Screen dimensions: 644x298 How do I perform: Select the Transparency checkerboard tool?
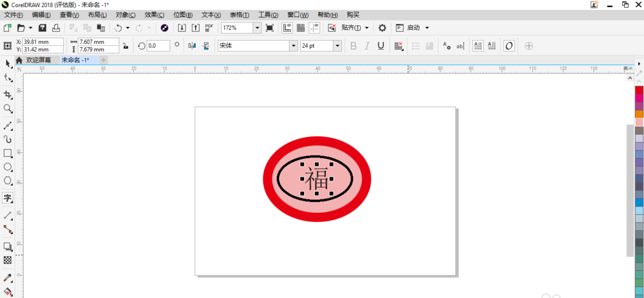pos(8,260)
